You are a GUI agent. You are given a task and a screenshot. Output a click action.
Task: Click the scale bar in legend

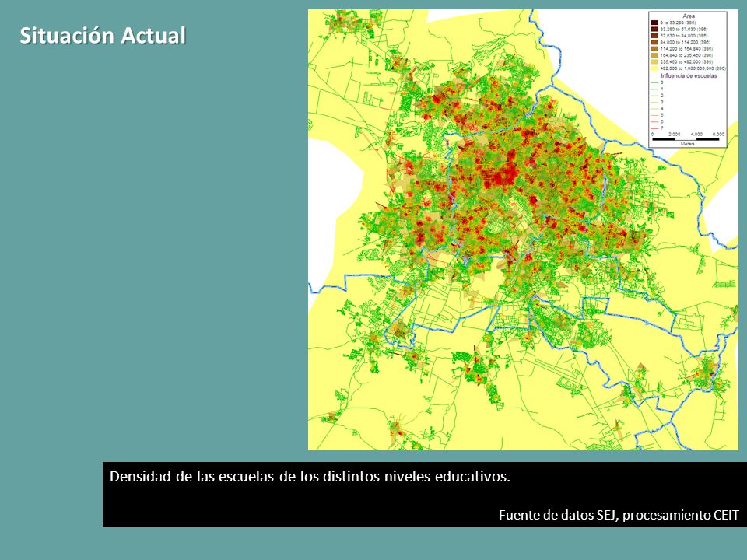pos(686,139)
